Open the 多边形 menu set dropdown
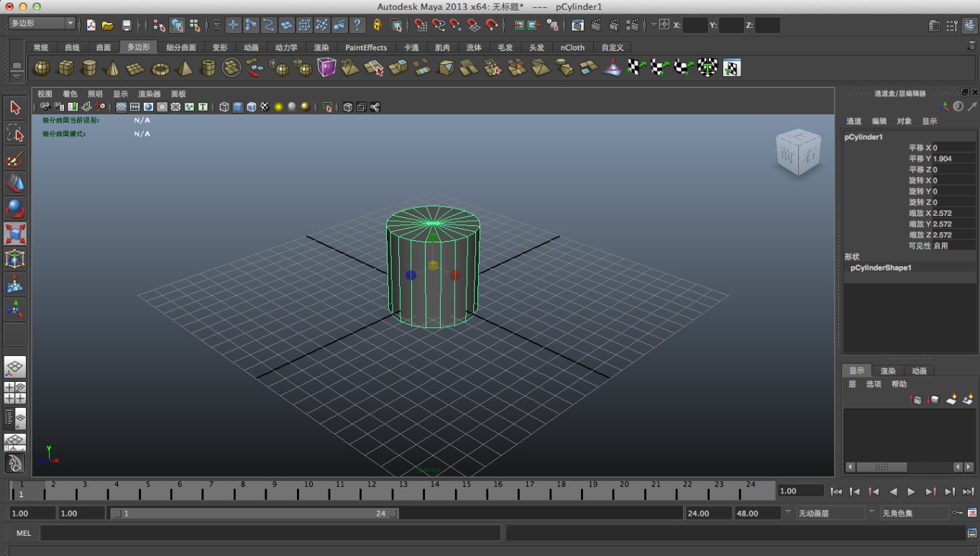This screenshot has width=980, height=556. click(42, 24)
